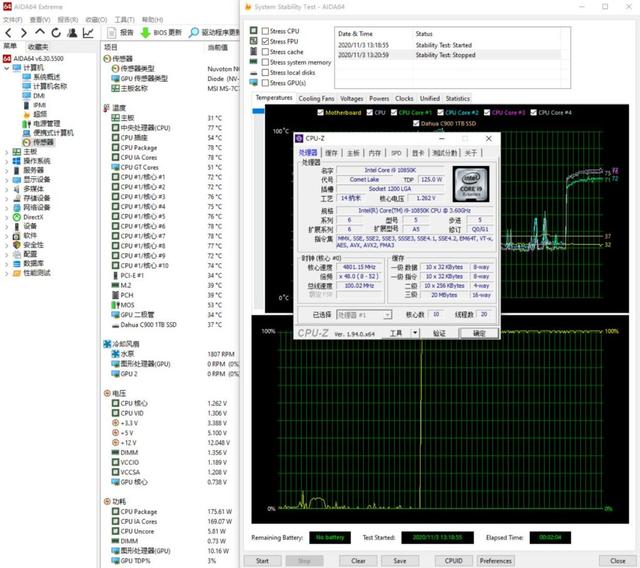Image resolution: width=640 pixels, height=568 pixels.
Task: Select the AIDA64 v6.30.5500 root node
Action: [33, 58]
